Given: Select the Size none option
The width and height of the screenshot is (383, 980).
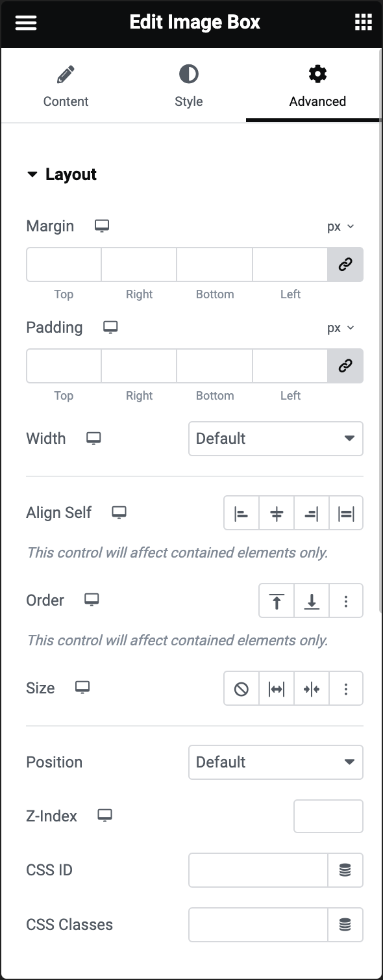Looking at the screenshot, I should (x=241, y=688).
